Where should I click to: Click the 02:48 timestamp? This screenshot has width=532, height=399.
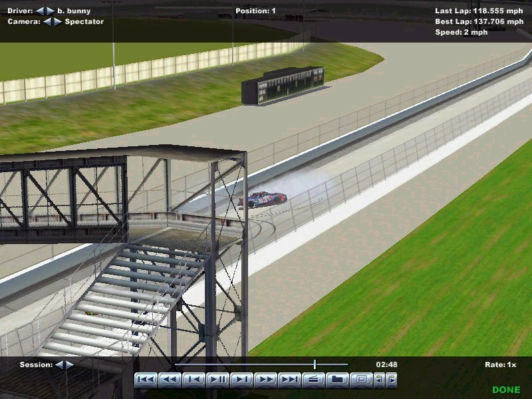(x=386, y=364)
